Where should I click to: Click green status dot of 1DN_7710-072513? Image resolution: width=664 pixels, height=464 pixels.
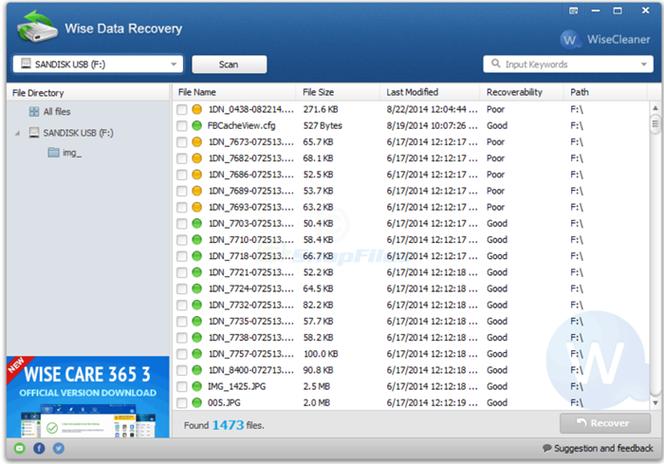197,240
